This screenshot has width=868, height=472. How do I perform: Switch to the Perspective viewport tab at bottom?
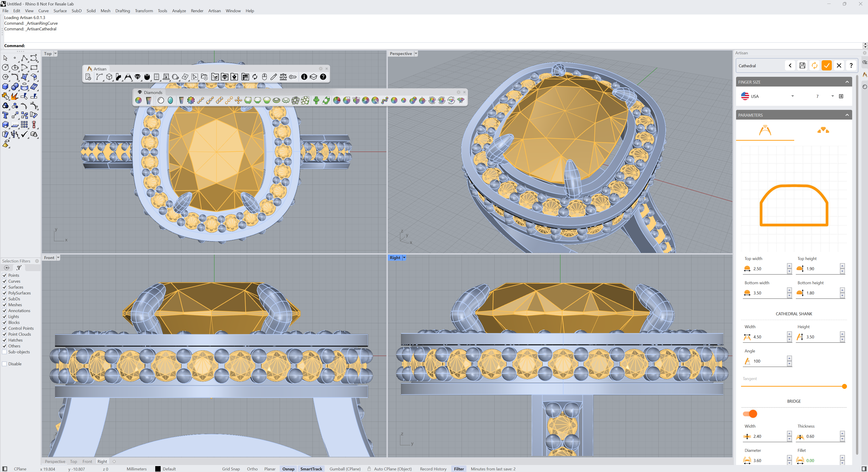point(55,461)
